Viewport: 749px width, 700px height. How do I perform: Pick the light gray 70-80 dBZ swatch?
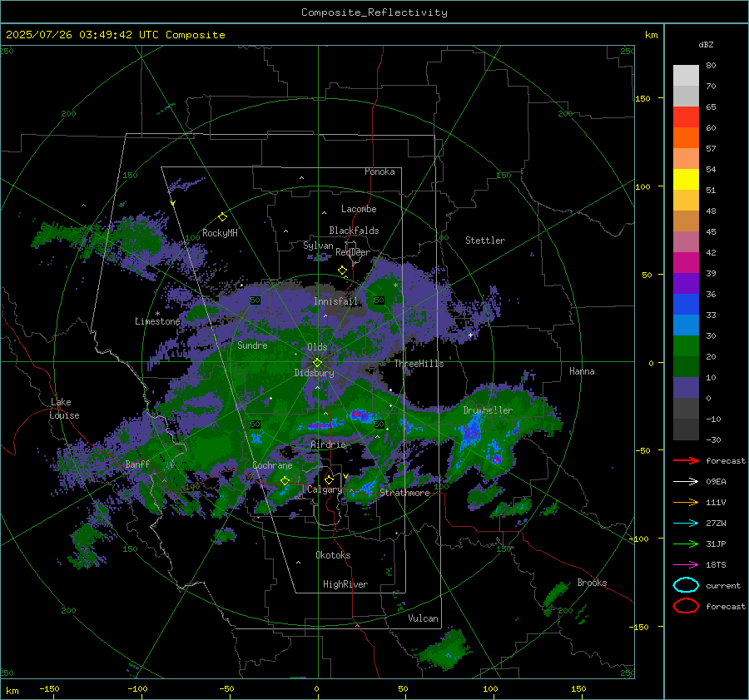tap(686, 76)
